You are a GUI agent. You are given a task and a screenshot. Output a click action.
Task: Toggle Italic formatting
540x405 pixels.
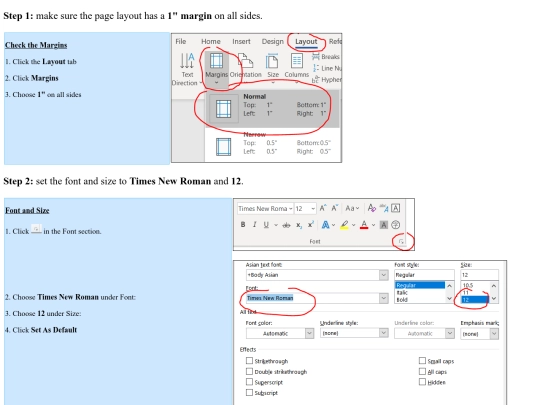(255, 225)
